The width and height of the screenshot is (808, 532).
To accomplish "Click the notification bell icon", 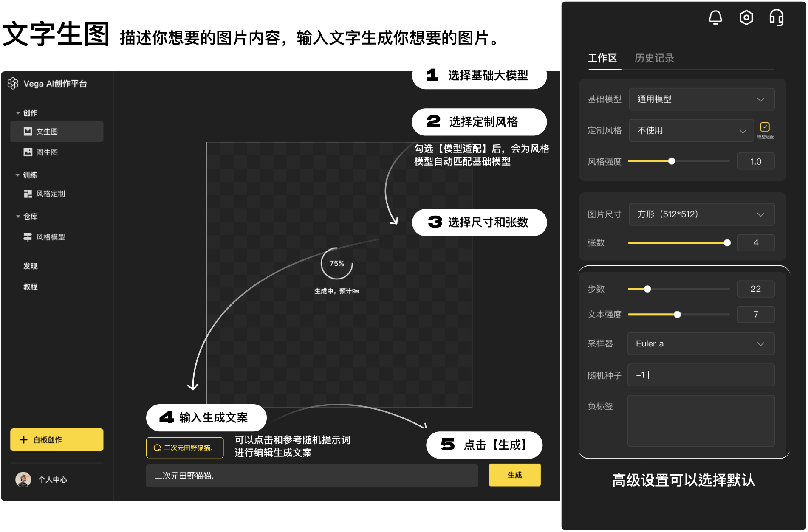I will point(715,17).
